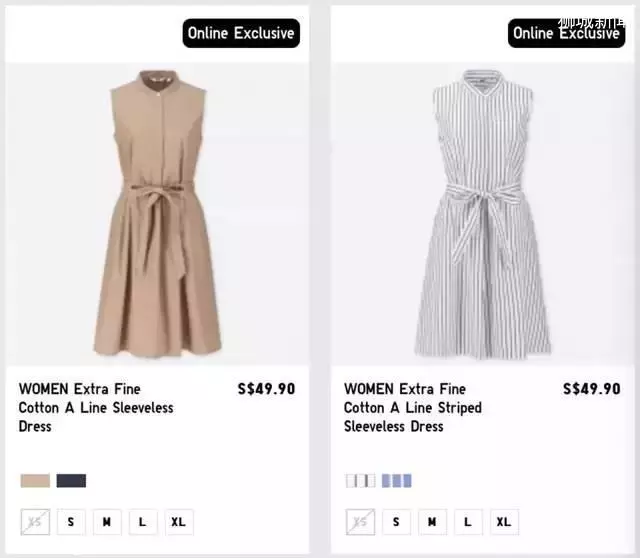Open A Line Striped Sleeveless Dress title link
This screenshot has height=558, width=640.
(x=413, y=407)
